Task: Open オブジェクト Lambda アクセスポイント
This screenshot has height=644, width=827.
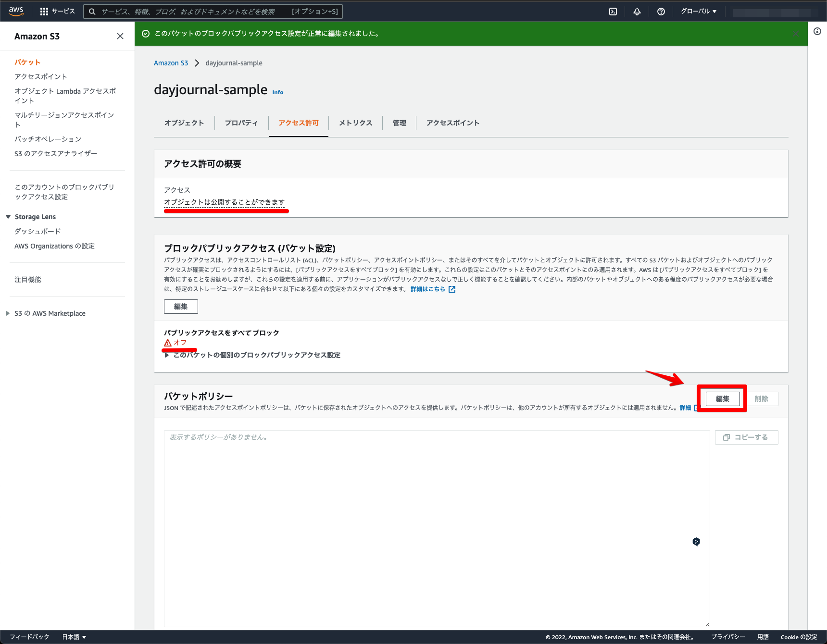Action: pos(65,96)
